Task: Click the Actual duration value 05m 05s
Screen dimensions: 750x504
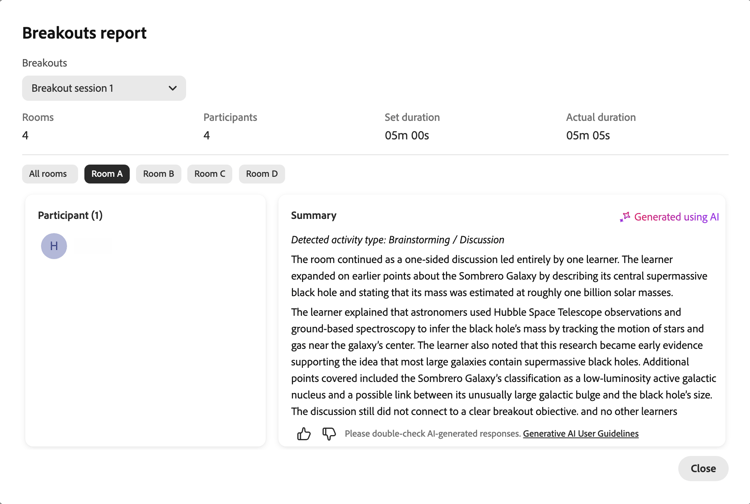Action: pyautogui.click(x=588, y=136)
